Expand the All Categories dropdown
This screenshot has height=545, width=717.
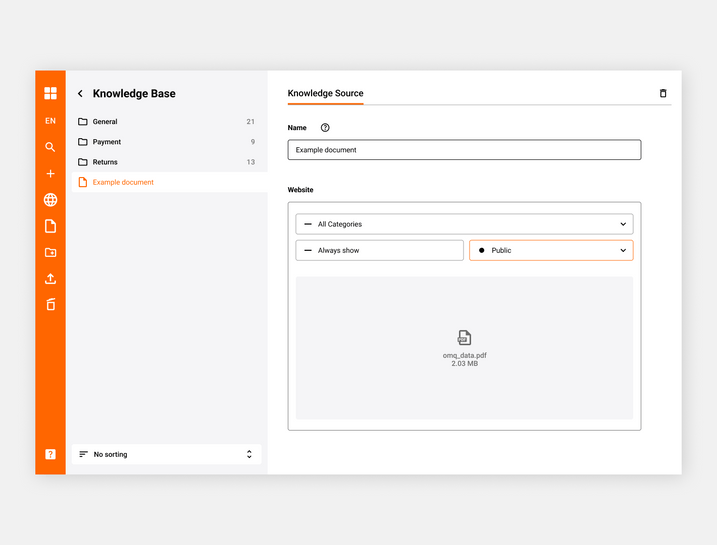coord(464,224)
